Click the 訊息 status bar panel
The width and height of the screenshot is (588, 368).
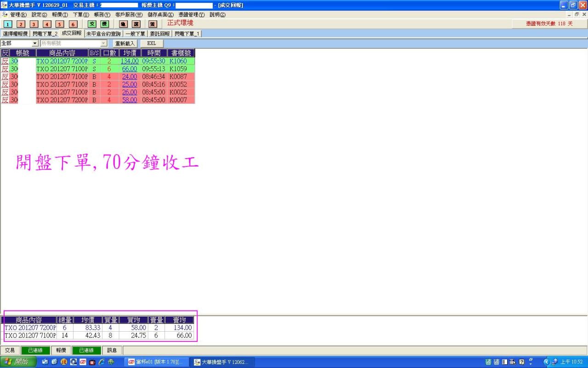112,350
